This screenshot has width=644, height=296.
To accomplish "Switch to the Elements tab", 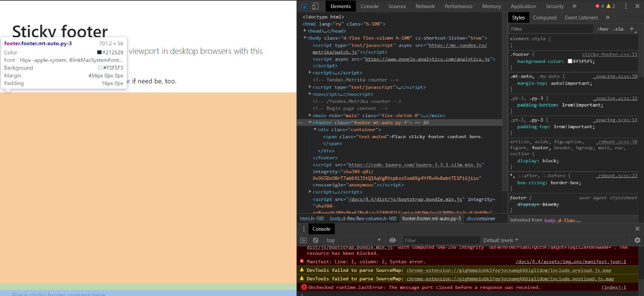I will 341,6.
